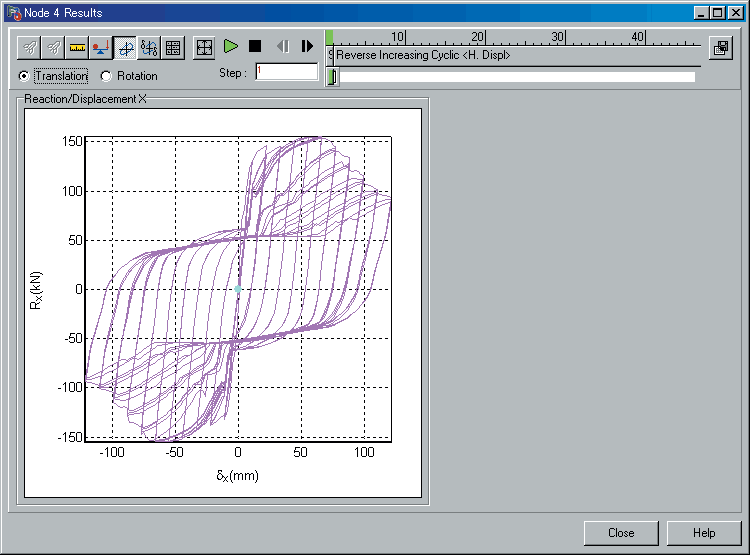Step forward one frame
This screenshot has width=750, height=555.
(x=307, y=47)
